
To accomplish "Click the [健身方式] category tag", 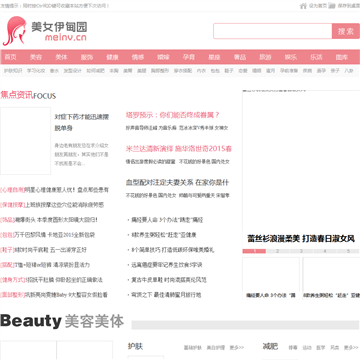I will pos(12,280).
